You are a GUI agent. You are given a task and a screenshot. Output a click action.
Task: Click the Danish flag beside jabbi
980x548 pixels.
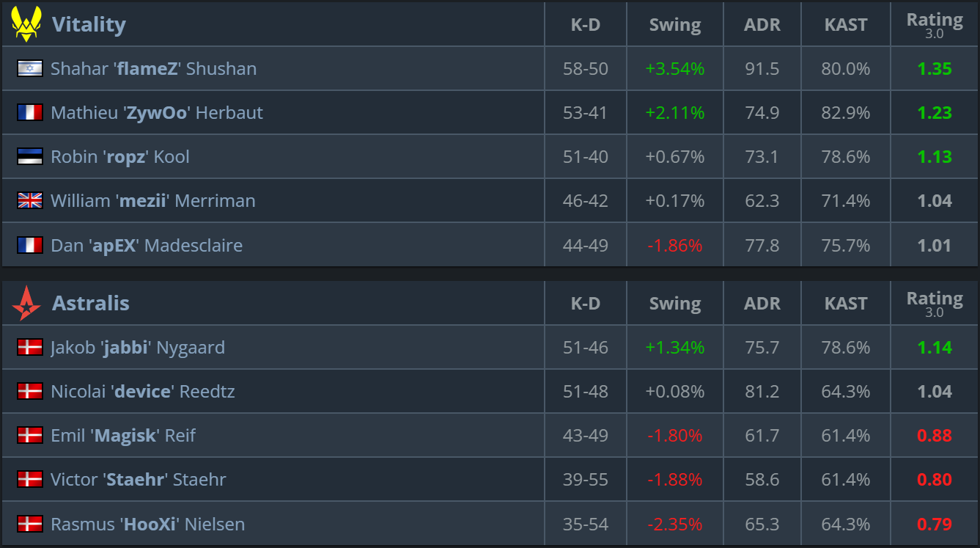29,348
